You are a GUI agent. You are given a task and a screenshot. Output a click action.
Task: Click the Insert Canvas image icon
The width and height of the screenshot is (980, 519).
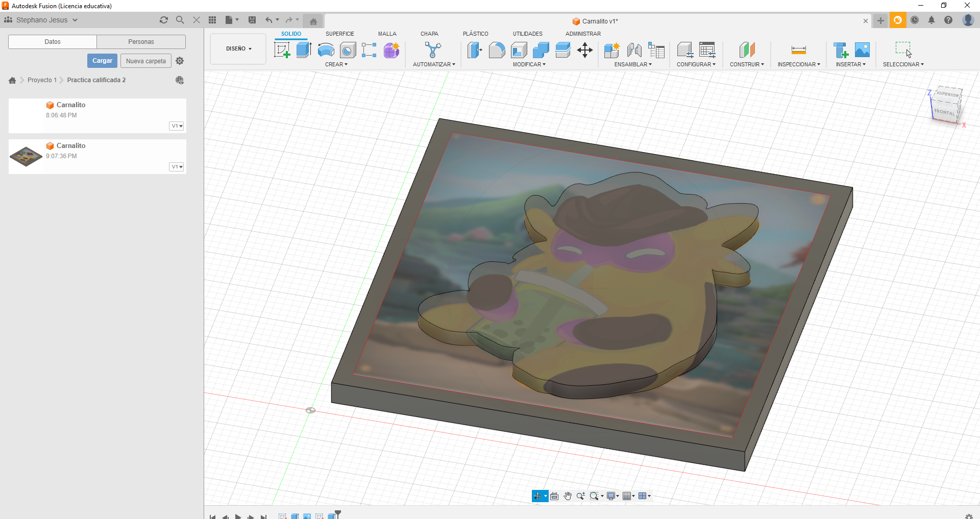pos(862,50)
